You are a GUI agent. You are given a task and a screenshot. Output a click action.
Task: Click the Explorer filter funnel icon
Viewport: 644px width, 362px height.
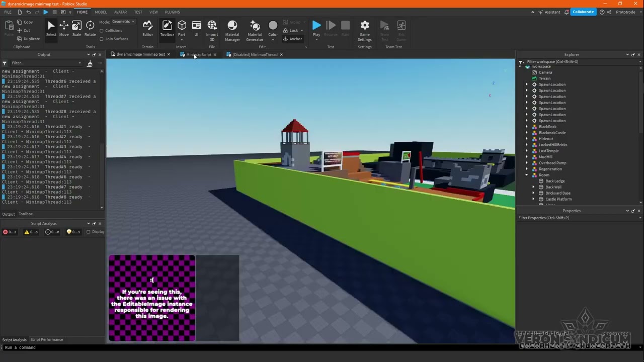(x=521, y=62)
